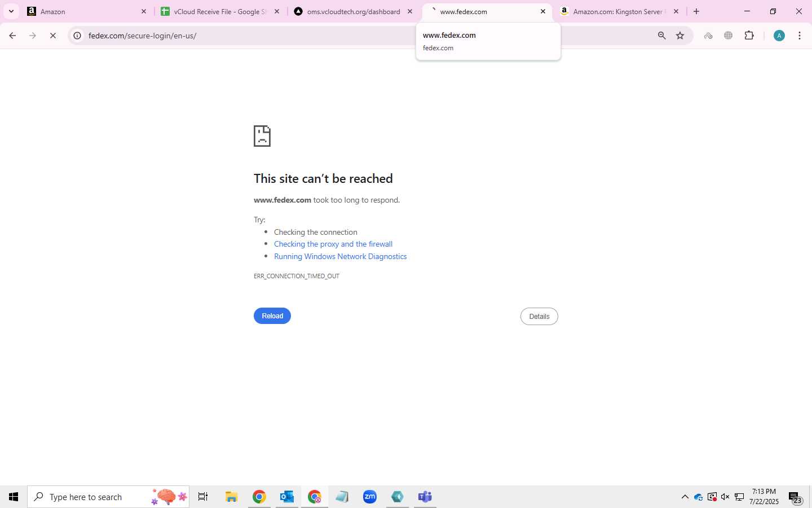The height and width of the screenshot is (508, 812).
Task: Open Microsoft Teams from taskbar
Action: (x=425, y=497)
